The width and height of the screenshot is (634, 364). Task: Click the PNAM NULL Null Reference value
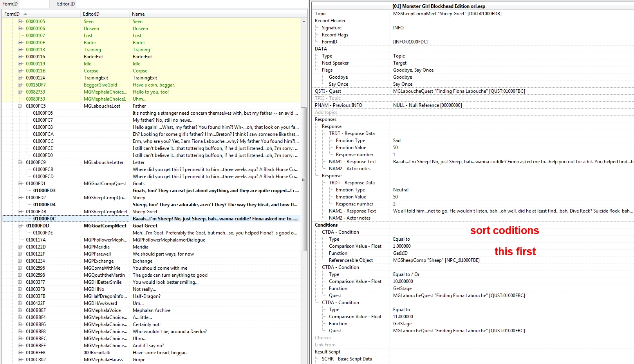coord(427,105)
